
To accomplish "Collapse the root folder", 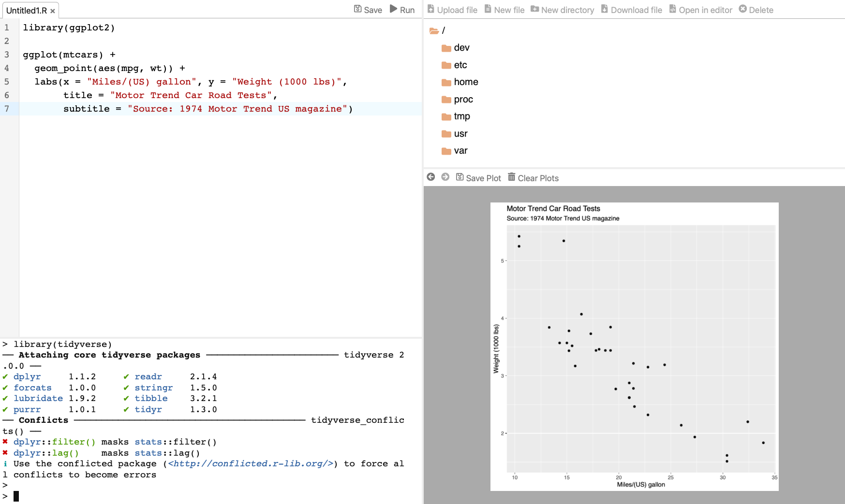I will click(434, 31).
